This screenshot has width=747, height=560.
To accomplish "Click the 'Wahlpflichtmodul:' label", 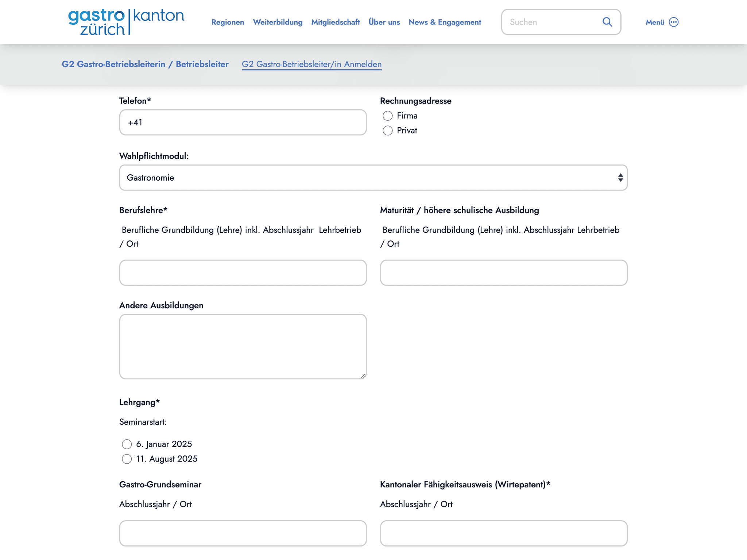I will [154, 156].
